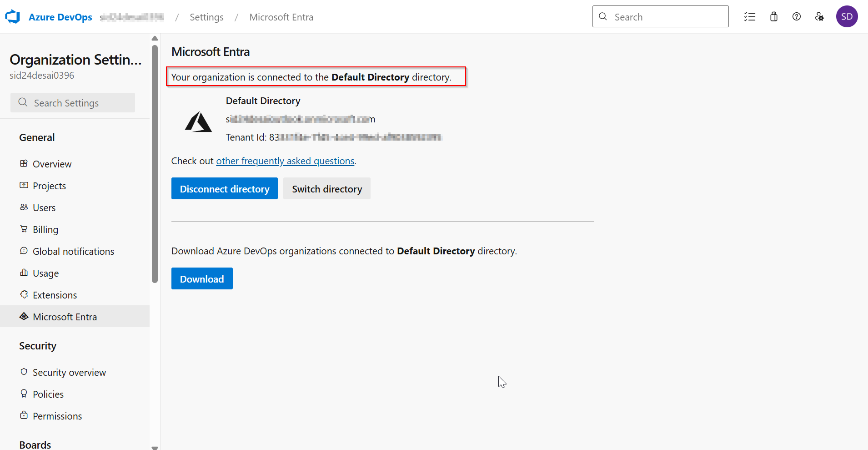This screenshot has height=450, width=868.
Task: Open the Billing settings page
Action: [75, 229]
